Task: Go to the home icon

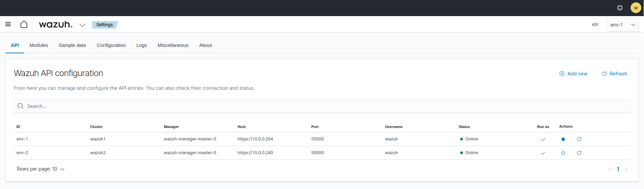Action: (x=24, y=24)
